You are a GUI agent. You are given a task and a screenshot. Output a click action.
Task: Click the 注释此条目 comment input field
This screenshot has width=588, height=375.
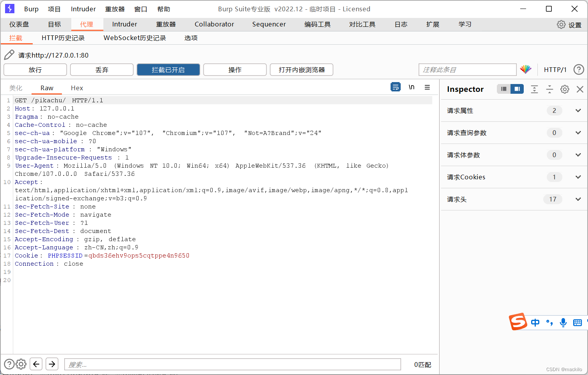pos(467,70)
